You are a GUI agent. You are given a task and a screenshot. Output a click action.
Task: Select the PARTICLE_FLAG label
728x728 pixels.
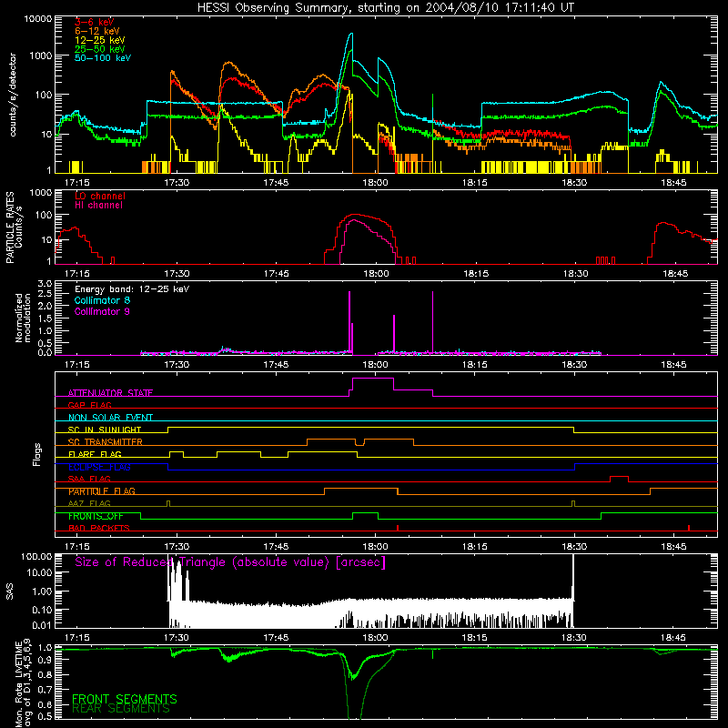coord(102,490)
